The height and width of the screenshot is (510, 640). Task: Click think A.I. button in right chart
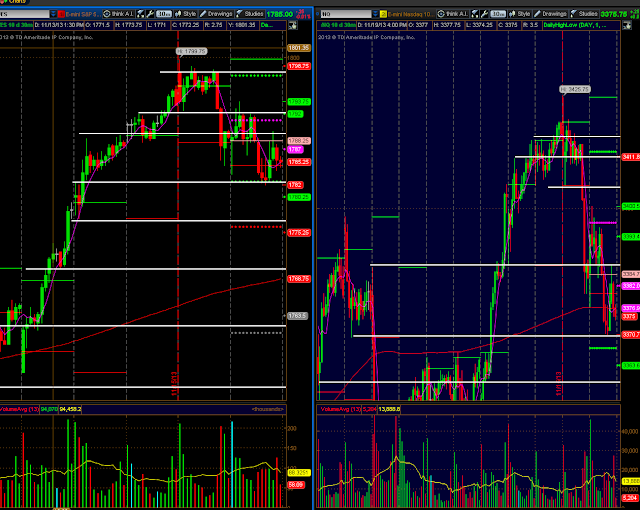coord(453,14)
